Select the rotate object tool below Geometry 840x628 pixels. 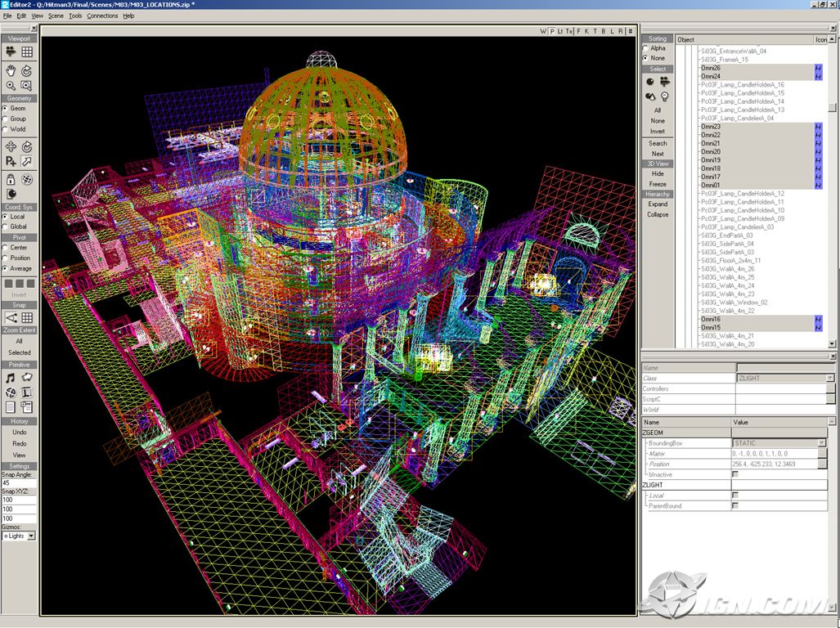(x=27, y=146)
